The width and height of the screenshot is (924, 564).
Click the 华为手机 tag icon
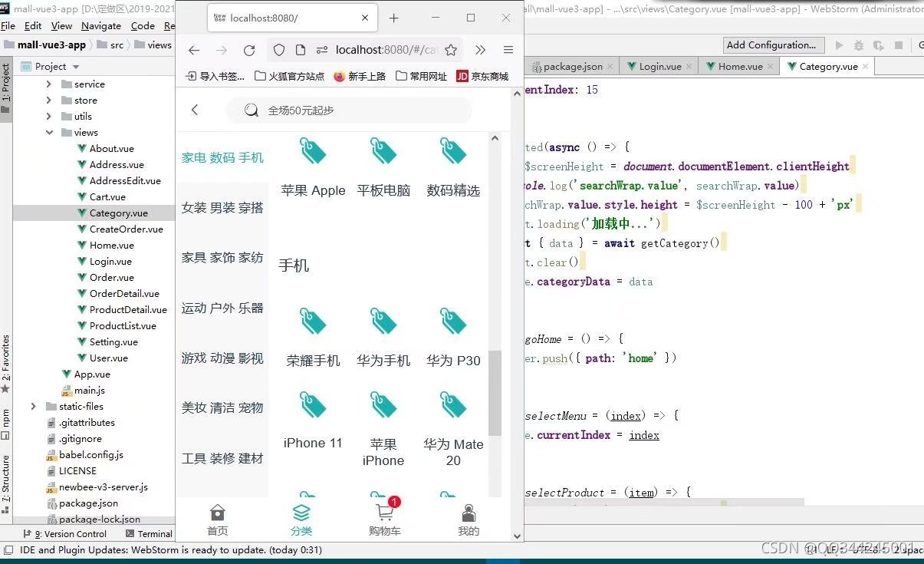(383, 322)
